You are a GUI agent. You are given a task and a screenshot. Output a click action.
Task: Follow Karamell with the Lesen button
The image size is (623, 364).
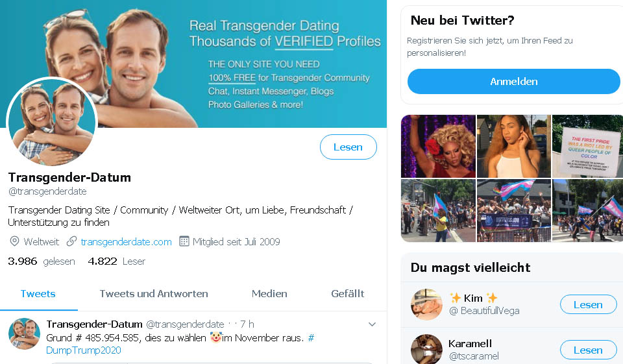pyautogui.click(x=587, y=350)
